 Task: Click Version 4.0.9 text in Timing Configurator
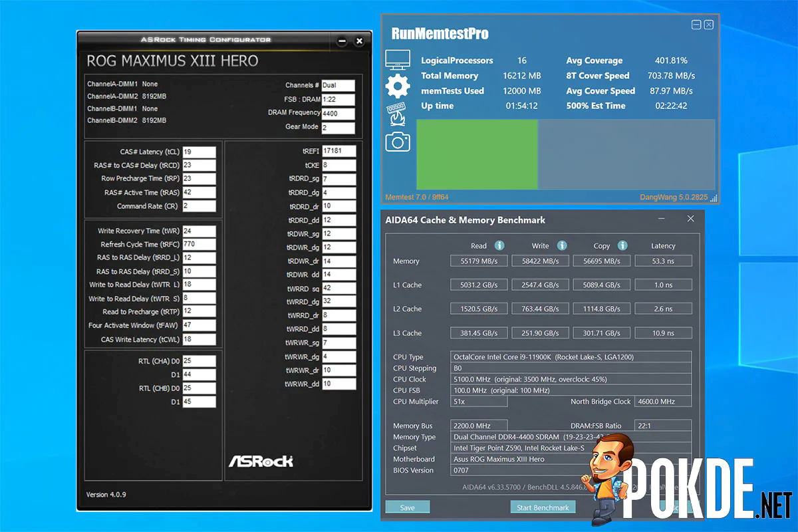point(106,495)
